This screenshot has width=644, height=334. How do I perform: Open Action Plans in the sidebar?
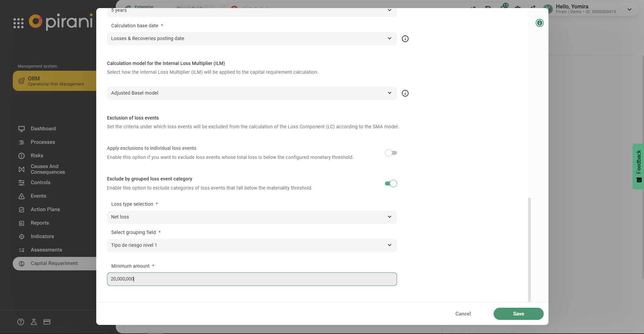45,209
